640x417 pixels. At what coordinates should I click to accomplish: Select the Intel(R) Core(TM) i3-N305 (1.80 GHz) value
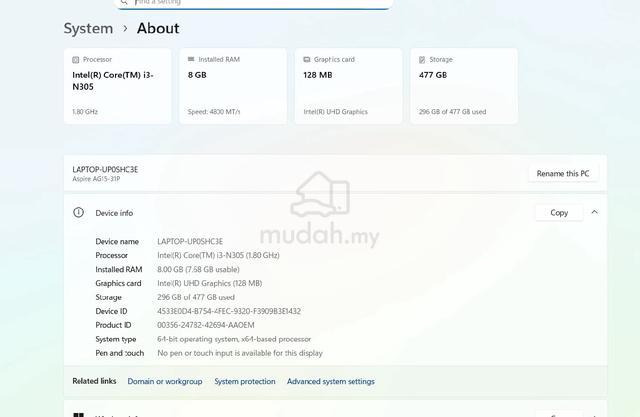click(218, 255)
